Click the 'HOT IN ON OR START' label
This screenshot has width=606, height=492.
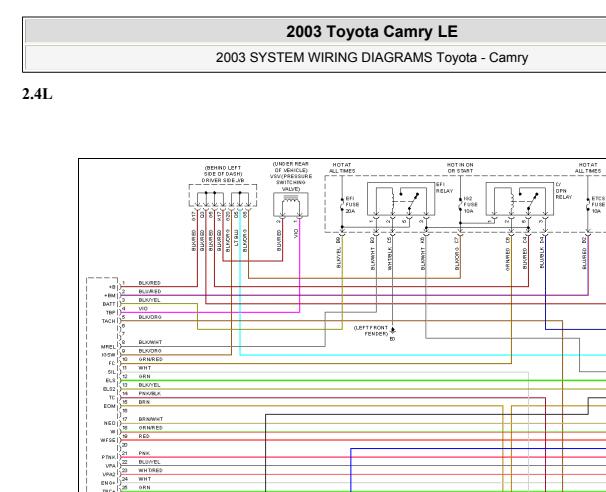click(460, 168)
